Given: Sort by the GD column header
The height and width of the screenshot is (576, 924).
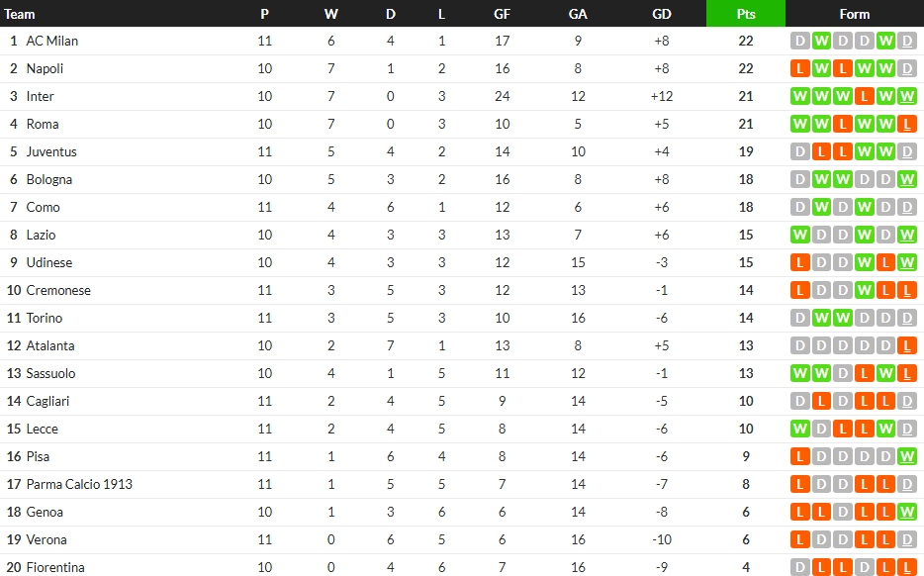Looking at the screenshot, I should 662,14.
